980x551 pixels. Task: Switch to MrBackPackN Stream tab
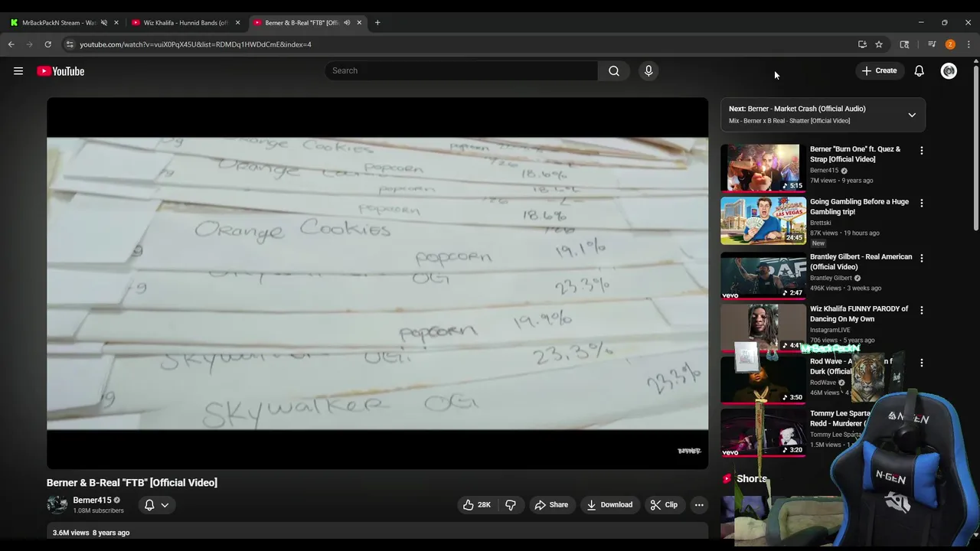tap(58, 22)
